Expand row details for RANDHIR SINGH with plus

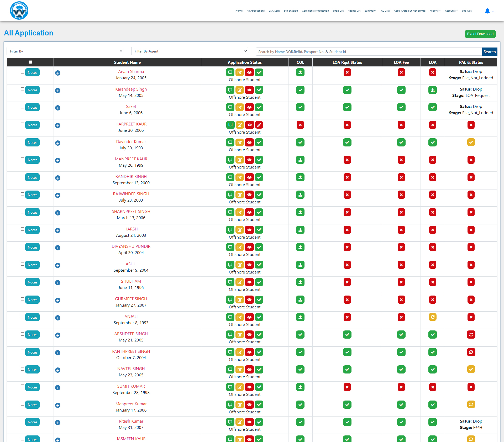(x=58, y=178)
